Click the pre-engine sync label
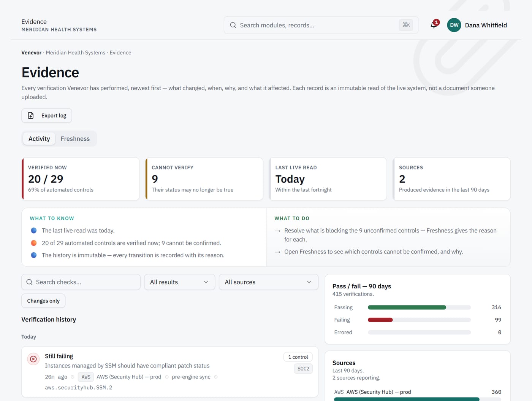Viewport: 532px width, 401px height. pyautogui.click(x=191, y=377)
